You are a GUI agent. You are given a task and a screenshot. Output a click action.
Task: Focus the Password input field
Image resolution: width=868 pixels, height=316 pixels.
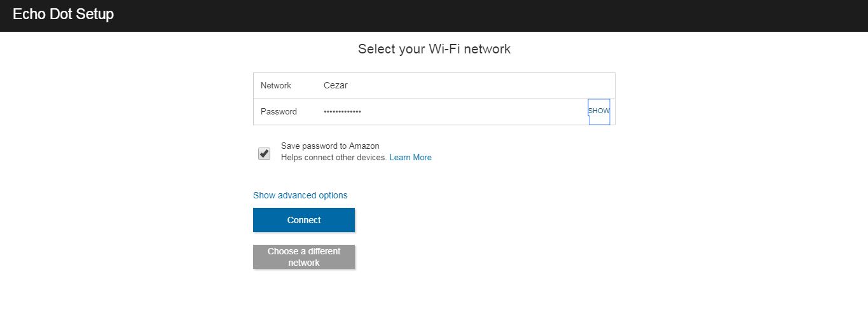pos(445,112)
